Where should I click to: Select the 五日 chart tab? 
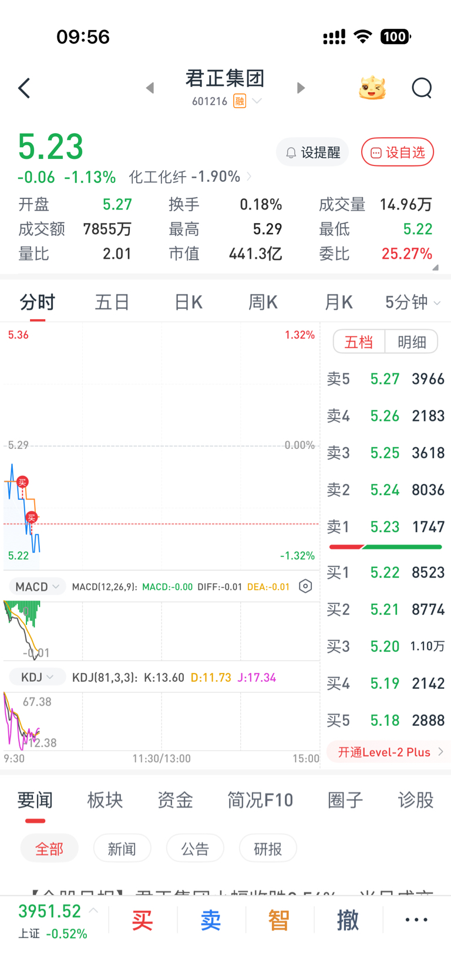click(x=112, y=302)
